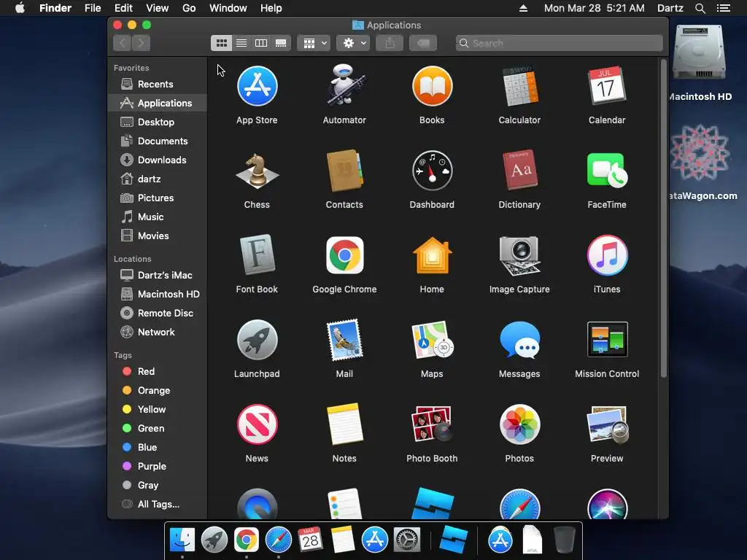The width and height of the screenshot is (747, 560).
Task: Filter by the Red tag
Action: (x=158, y=371)
